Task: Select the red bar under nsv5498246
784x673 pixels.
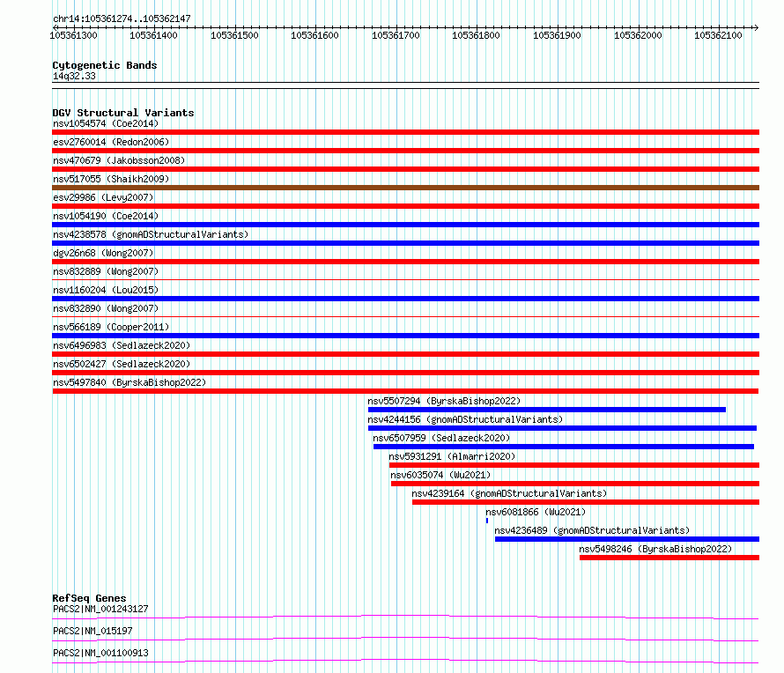Action: pos(669,558)
